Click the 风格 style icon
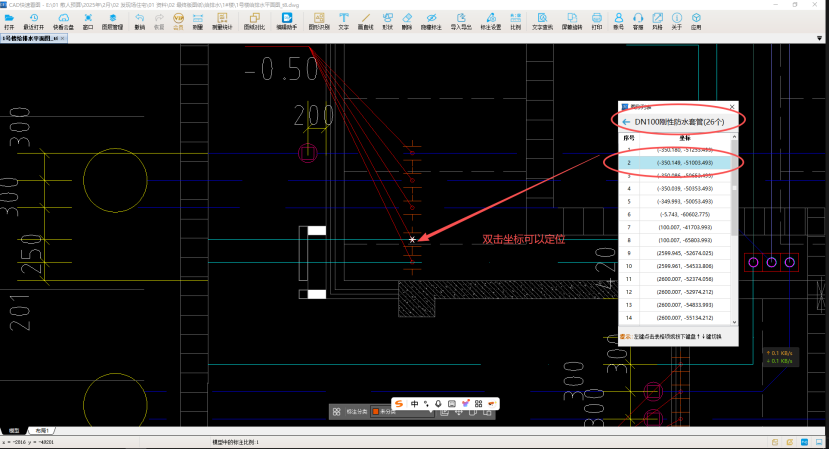830x449 pixels. coord(657,21)
